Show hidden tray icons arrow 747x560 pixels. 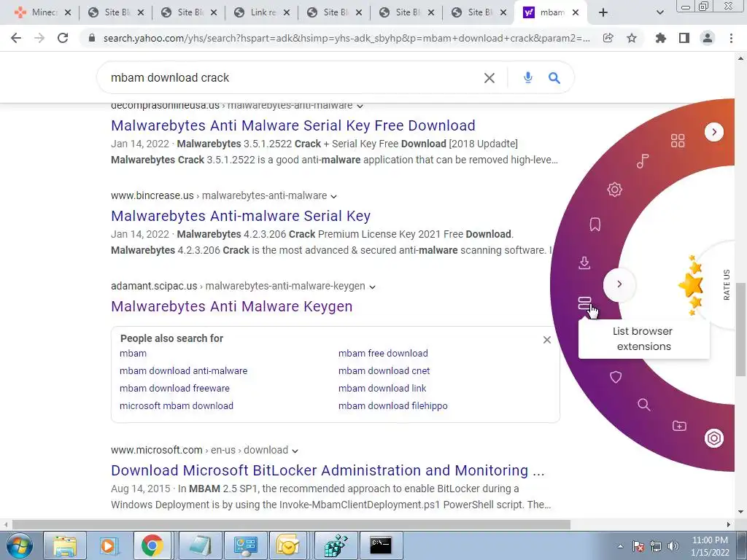[620, 546]
